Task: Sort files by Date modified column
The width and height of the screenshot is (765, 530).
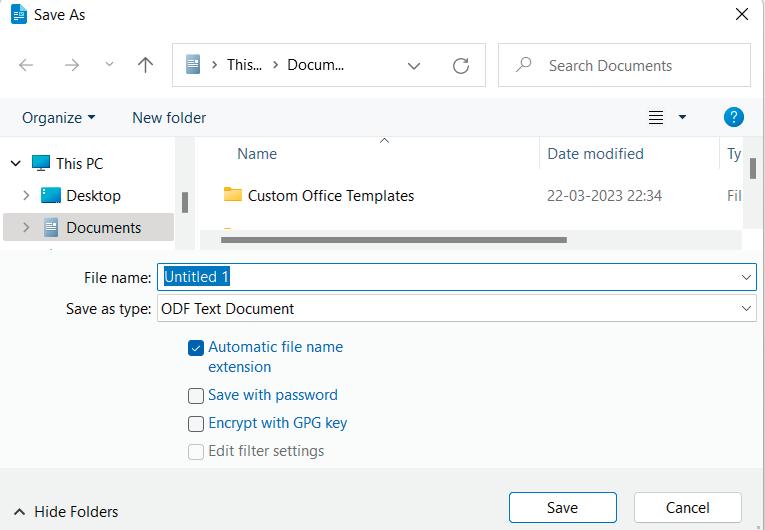Action: (x=595, y=154)
